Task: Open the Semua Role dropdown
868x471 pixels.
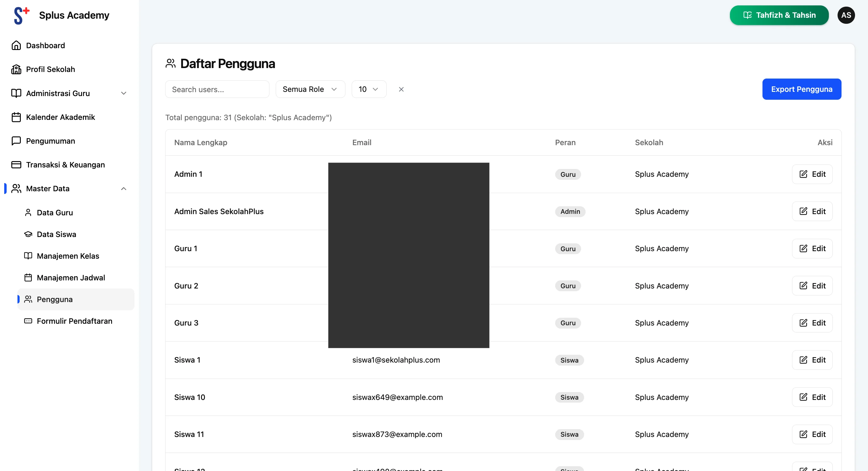Action: tap(310, 89)
